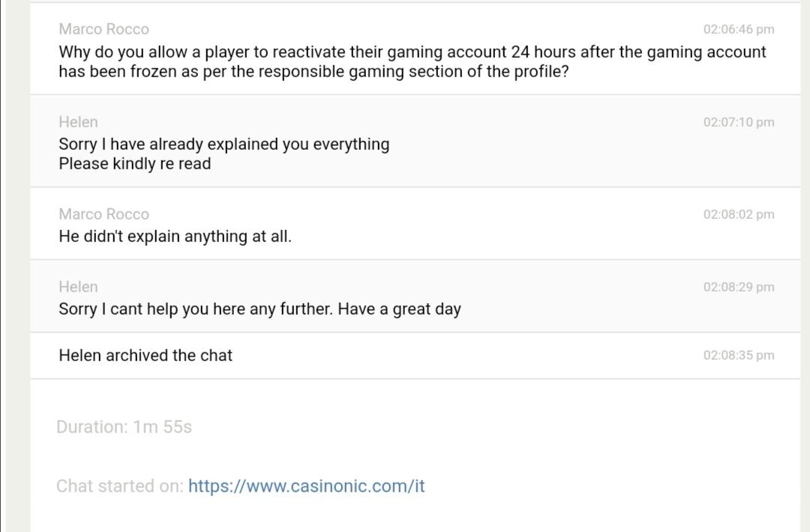Click the 02:08:02 pm timestamp
The width and height of the screenshot is (810, 532).
[738, 214]
